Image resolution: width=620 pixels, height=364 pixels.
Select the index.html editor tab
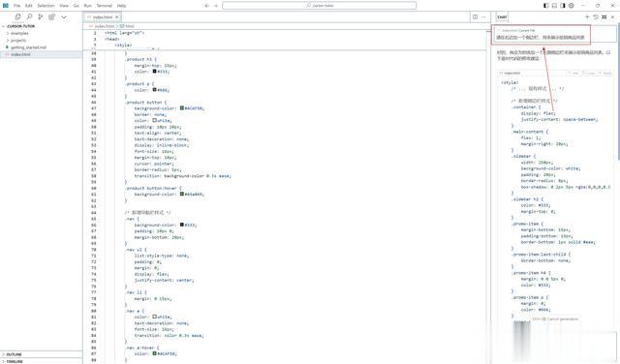pos(103,17)
